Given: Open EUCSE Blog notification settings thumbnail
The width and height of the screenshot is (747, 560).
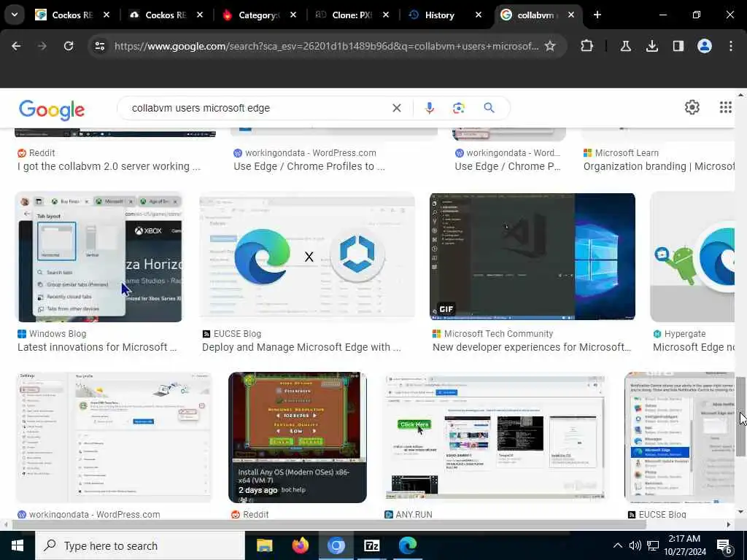Looking at the screenshot, I should [x=680, y=437].
